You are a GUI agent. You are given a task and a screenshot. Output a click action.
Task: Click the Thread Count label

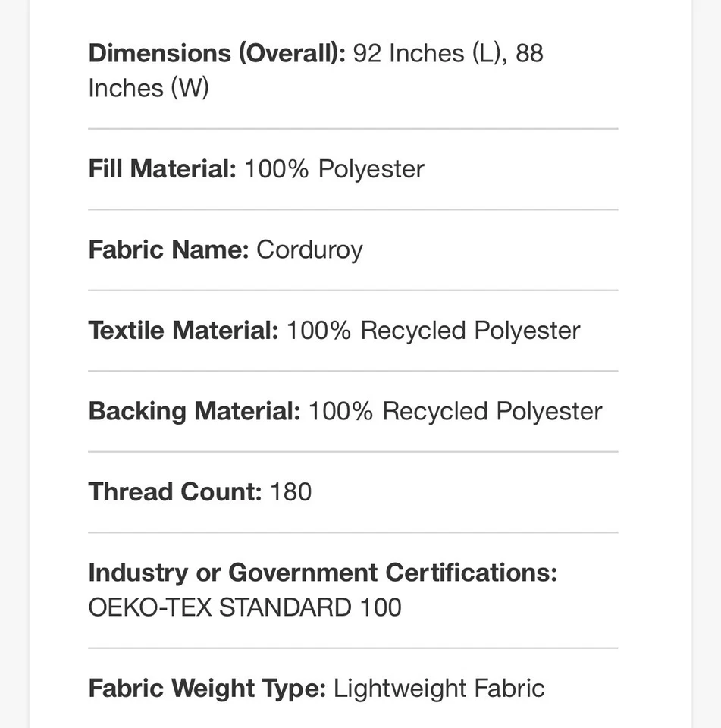(175, 492)
